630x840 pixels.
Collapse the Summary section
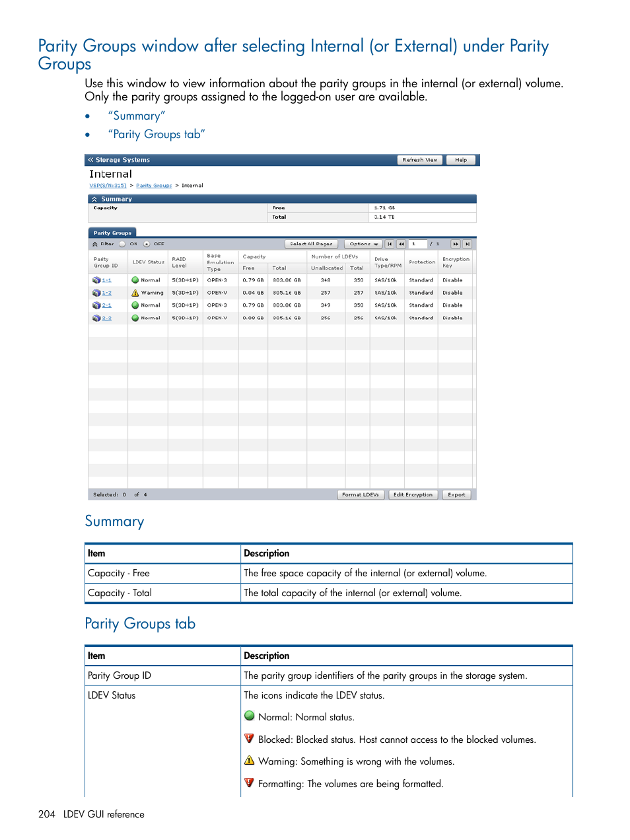click(x=94, y=199)
